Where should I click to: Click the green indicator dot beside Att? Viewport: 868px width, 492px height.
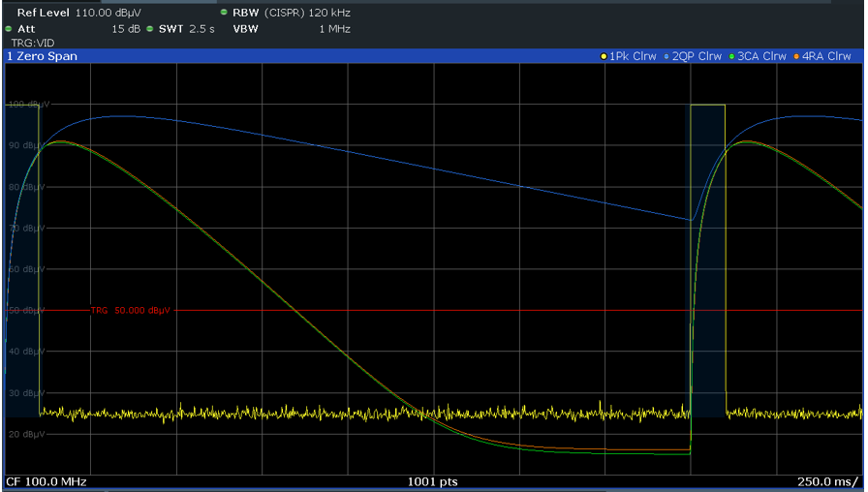(x=9, y=29)
